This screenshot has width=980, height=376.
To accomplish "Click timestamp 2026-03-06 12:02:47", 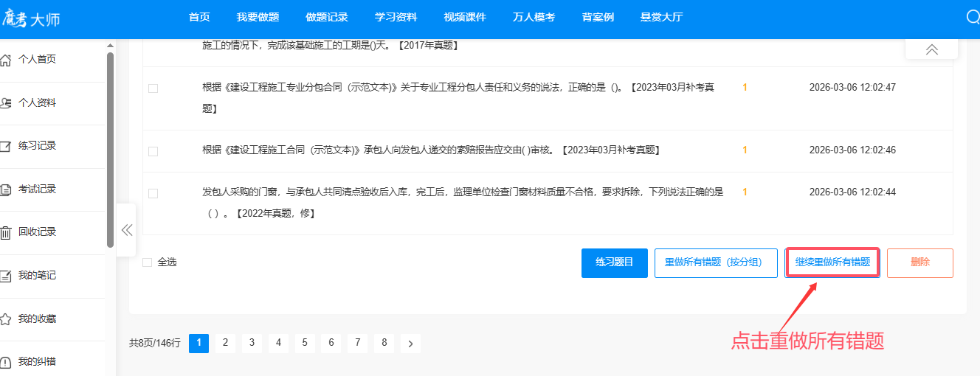I will [852, 87].
